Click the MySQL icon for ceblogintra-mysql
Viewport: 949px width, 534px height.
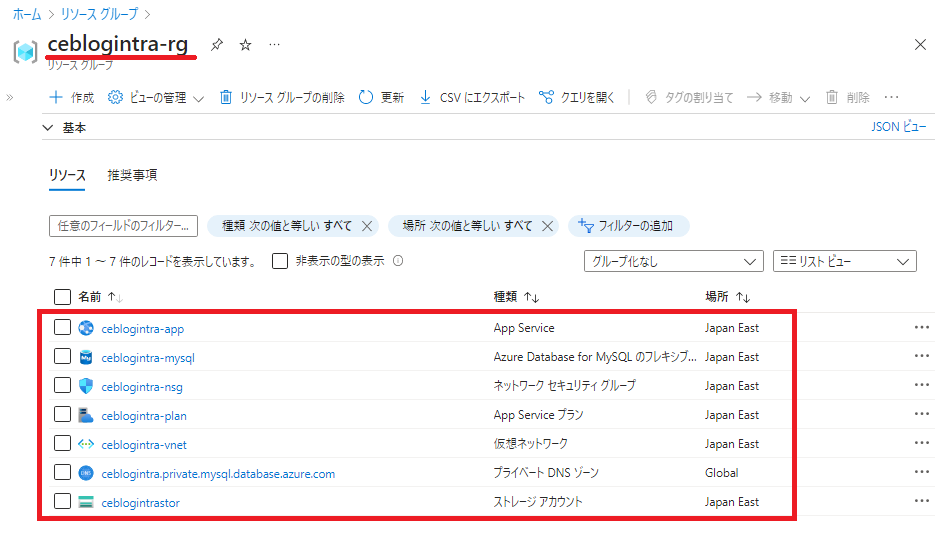[x=86, y=357]
